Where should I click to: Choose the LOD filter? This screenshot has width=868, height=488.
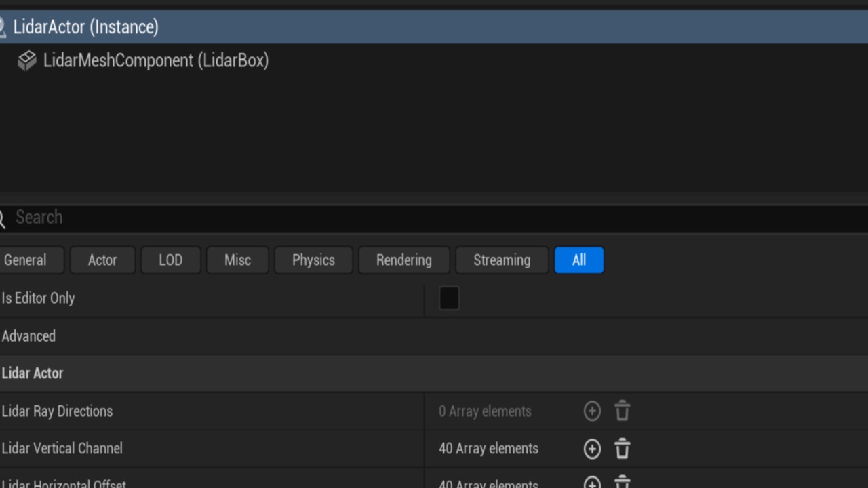click(x=170, y=260)
